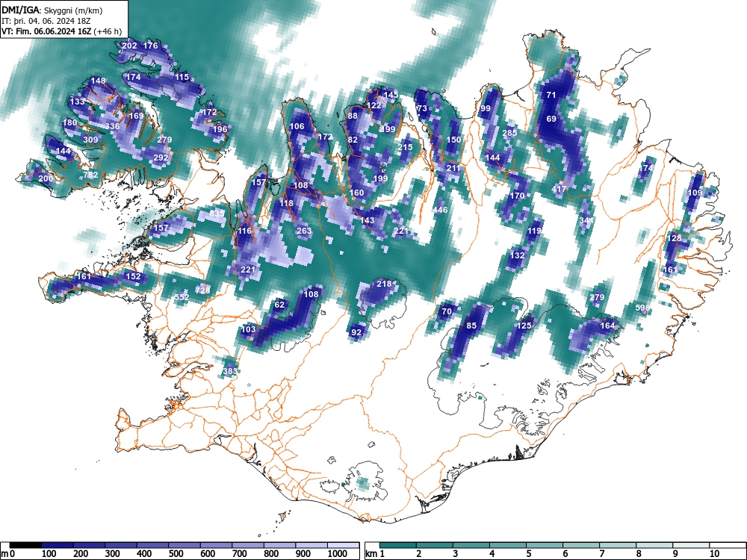This screenshot has width=747, height=560.
Task: Click the 'm 0' legend label
Action: (8, 554)
